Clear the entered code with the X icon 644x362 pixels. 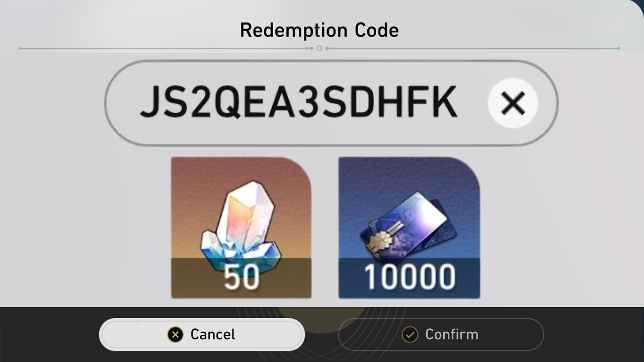tap(513, 103)
